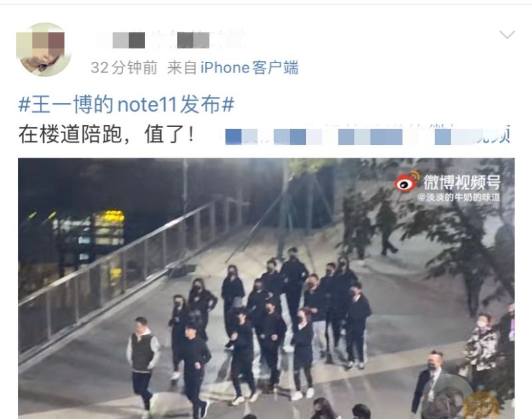Click the 32分钟前 post timestamp

coord(124,68)
